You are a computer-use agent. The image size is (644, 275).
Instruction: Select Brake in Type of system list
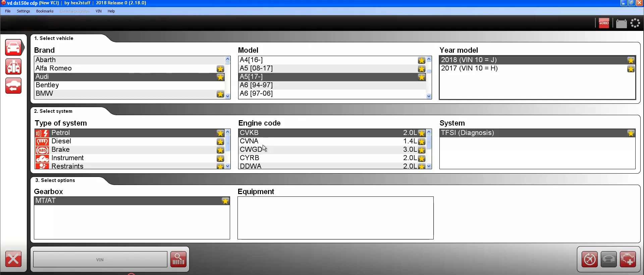pyautogui.click(x=129, y=150)
